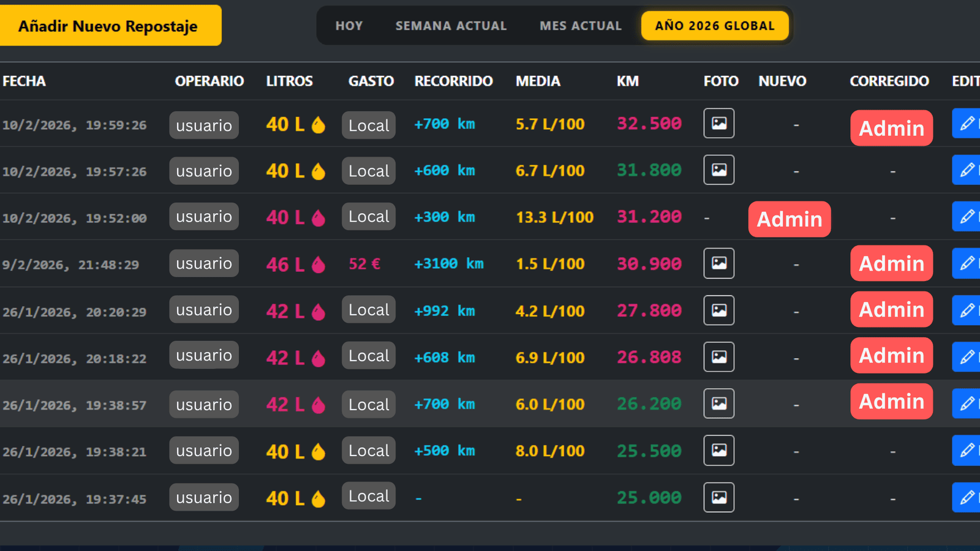Viewport: 980px width, 551px height.
Task: Open photo for the 26.808 km entry
Action: point(719,357)
